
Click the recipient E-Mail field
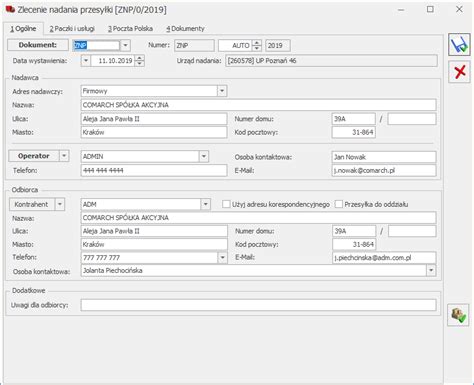click(384, 258)
